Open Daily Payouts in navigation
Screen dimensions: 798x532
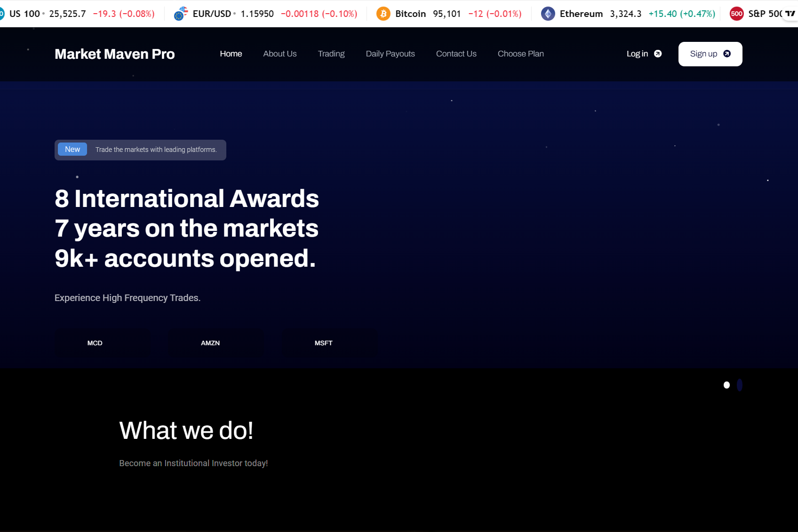tap(391, 54)
